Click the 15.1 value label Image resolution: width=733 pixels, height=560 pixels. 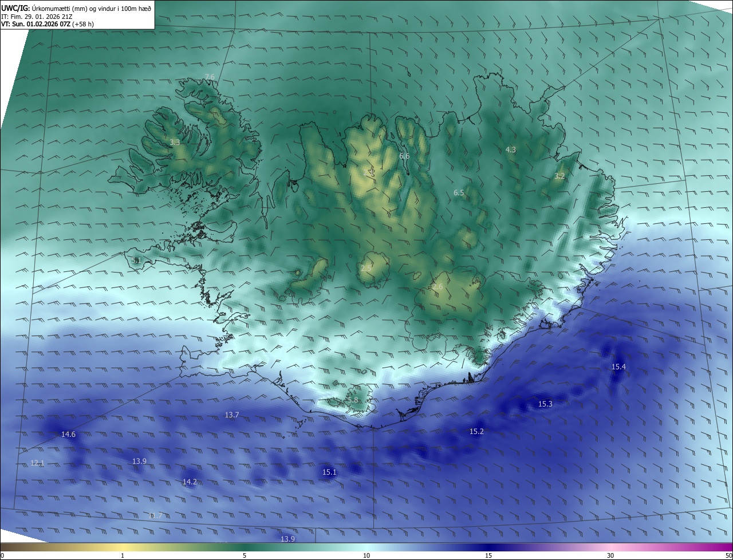pyautogui.click(x=329, y=472)
